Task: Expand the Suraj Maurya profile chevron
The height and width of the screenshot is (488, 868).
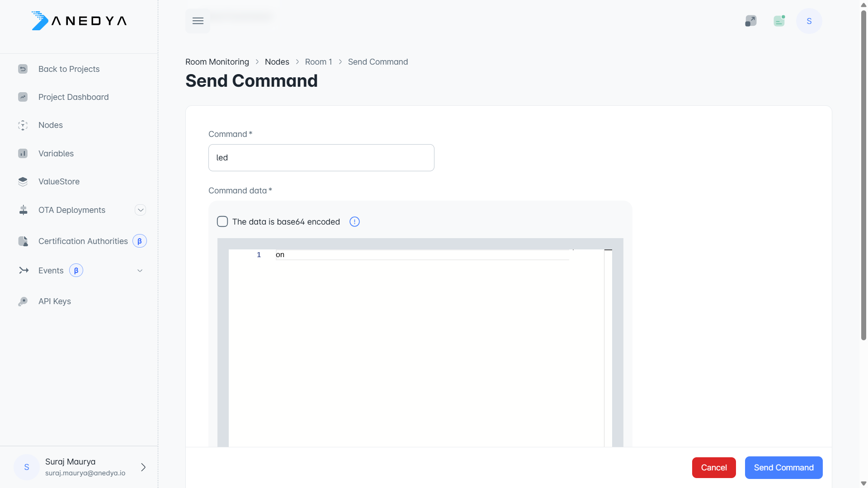Action: pyautogui.click(x=143, y=467)
